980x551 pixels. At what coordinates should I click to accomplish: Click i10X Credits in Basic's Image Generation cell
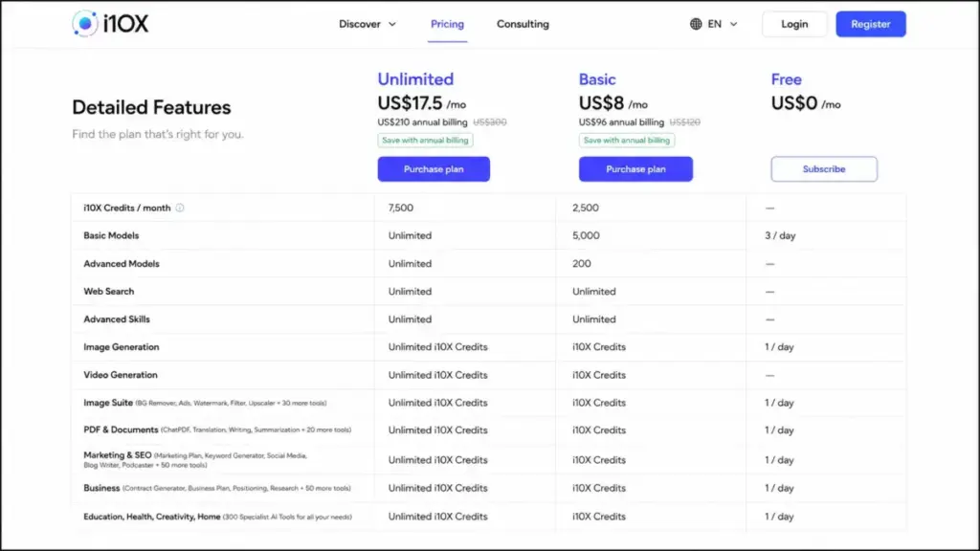coord(599,346)
